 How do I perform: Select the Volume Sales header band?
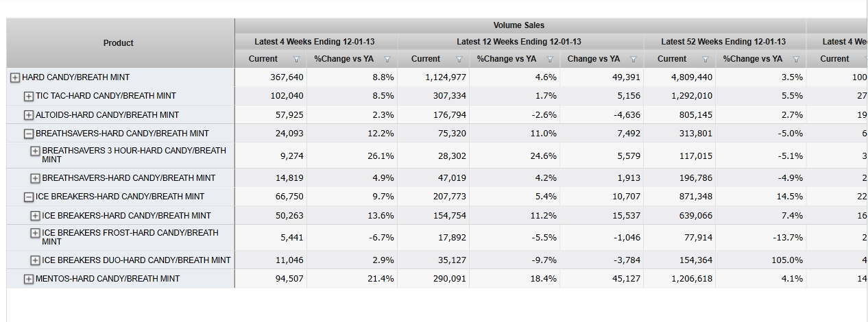click(x=519, y=25)
